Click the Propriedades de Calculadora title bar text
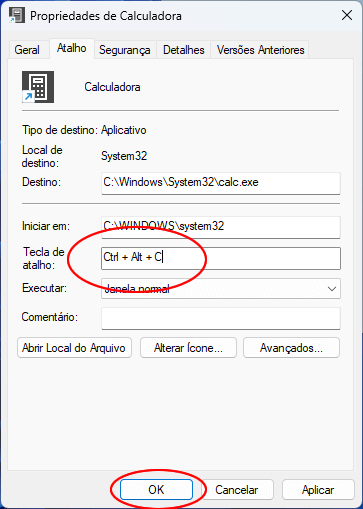Screen dimensions: 363x509 pos(106,16)
